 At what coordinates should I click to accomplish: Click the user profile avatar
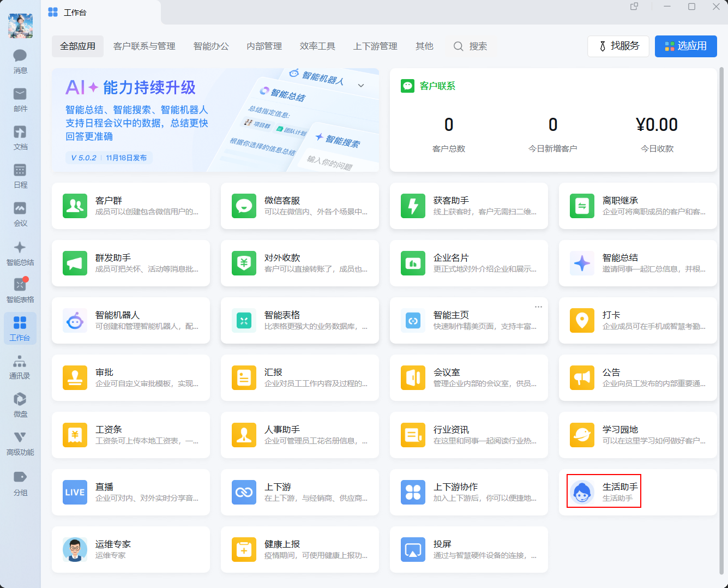20,26
